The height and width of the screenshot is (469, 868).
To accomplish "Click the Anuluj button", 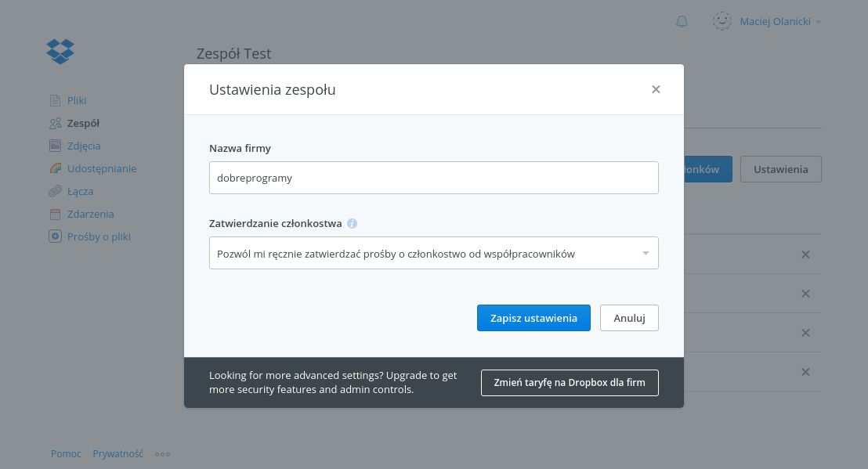I will pyautogui.click(x=629, y=318).
